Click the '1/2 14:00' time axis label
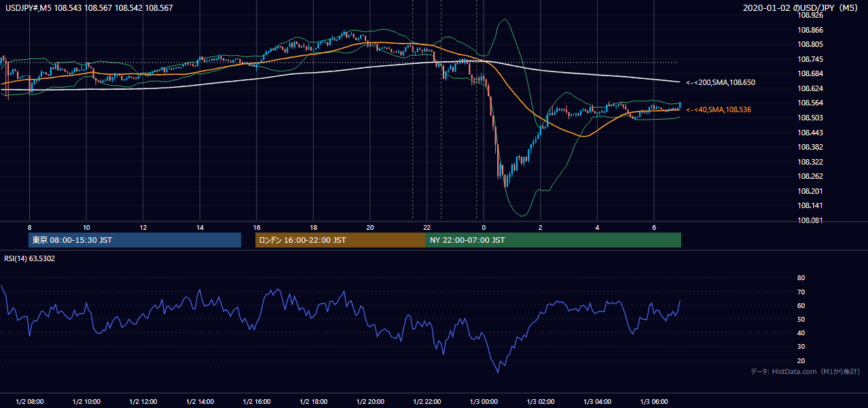868x408 pixels. (x=200, y=402)
